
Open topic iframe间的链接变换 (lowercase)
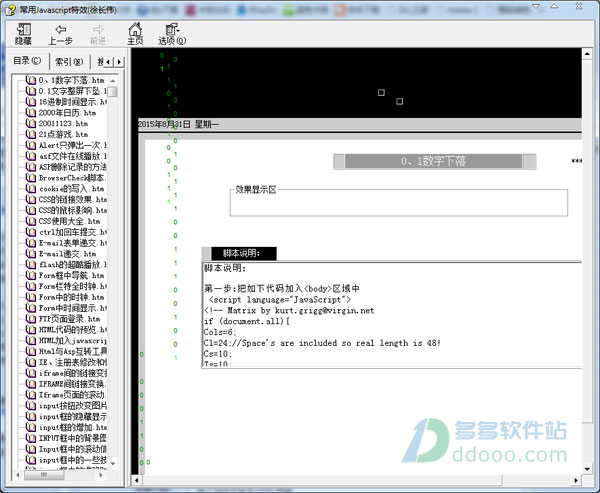pos(73,373)
